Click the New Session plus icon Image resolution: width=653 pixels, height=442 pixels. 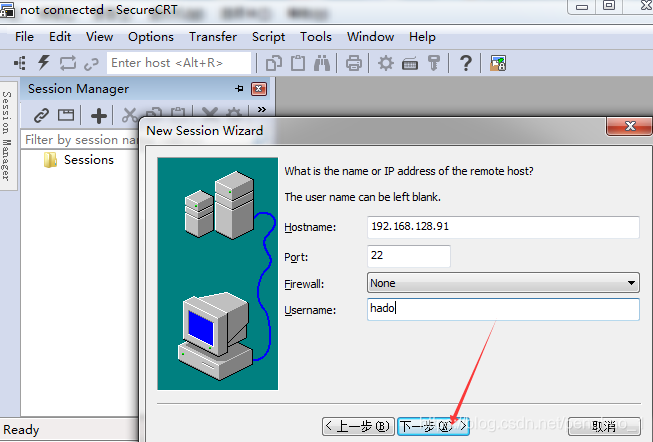pos(99,116)
